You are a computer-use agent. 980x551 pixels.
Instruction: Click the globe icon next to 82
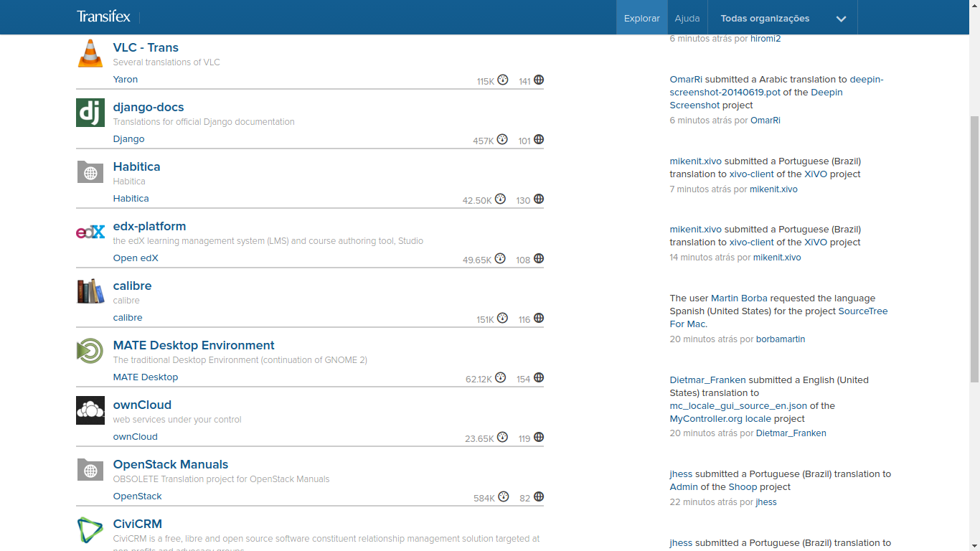[x=539, y=496]
